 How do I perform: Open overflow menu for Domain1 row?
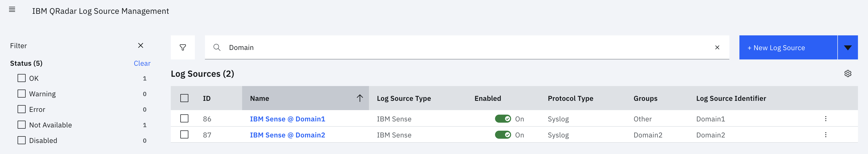click(826, 119)
